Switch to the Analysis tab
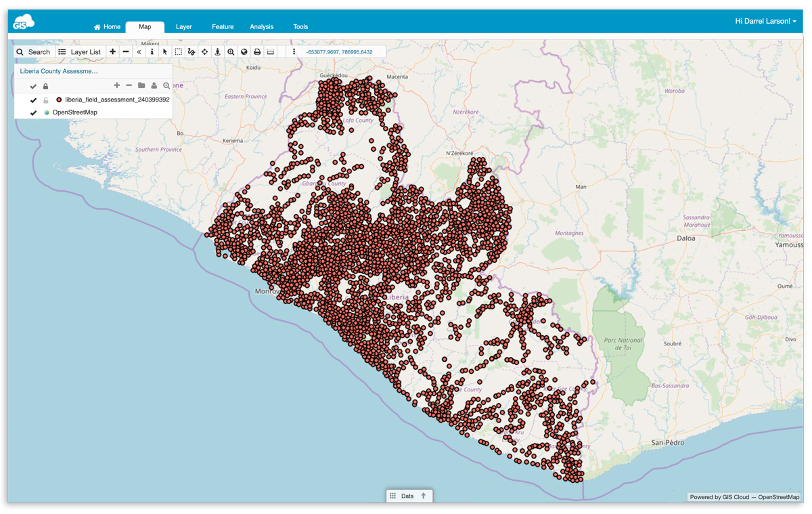This screenshot has height=514, width=812. 261,27
